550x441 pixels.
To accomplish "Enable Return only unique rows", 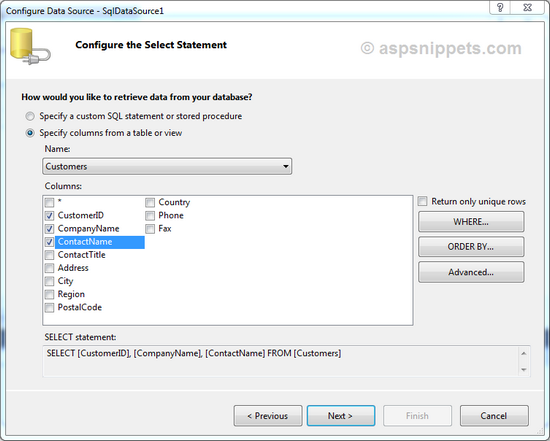I will (x=422, y=201).
